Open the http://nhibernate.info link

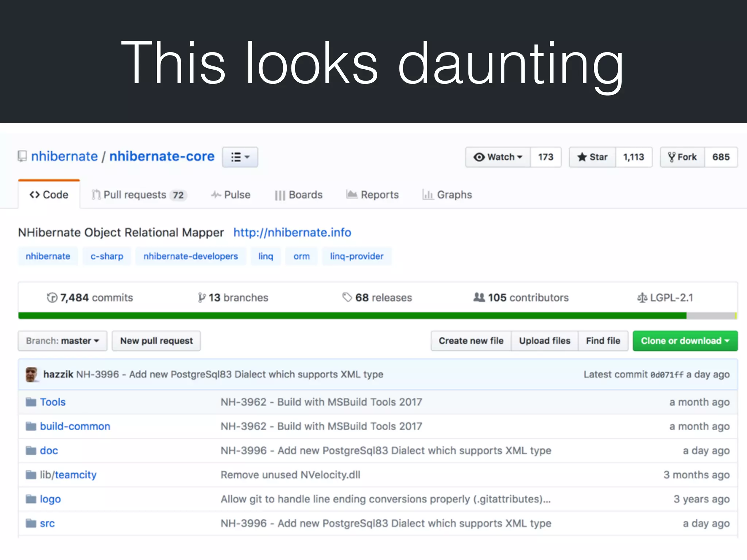(292, 233)
